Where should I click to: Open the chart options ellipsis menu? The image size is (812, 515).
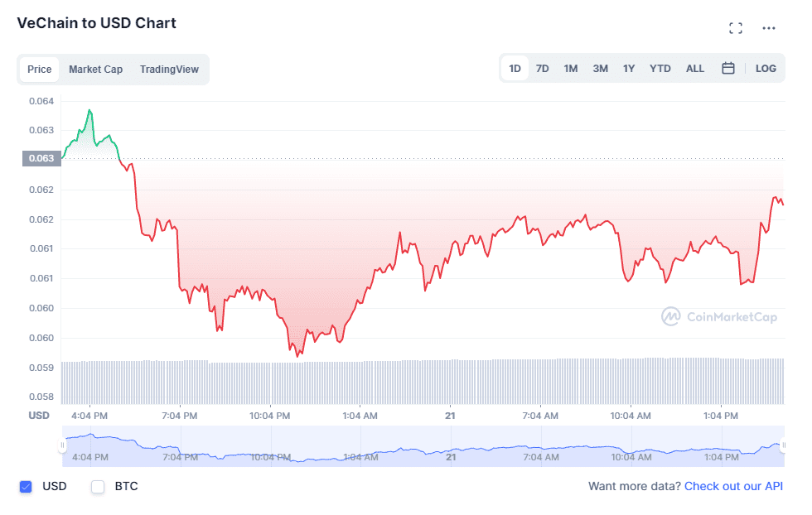[768, 27]
